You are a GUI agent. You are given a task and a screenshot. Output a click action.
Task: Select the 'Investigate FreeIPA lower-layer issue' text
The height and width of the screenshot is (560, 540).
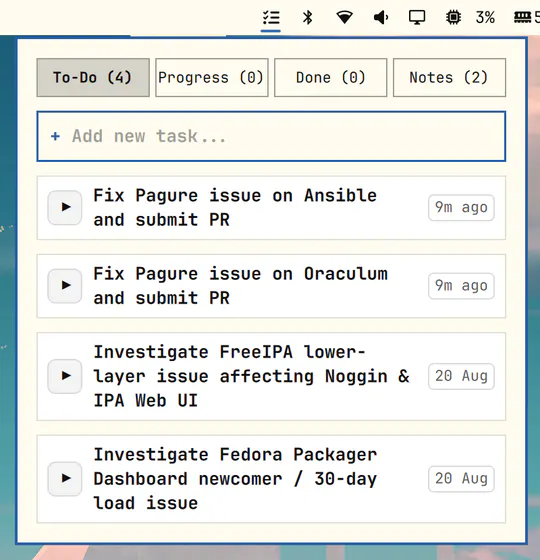tap(251, 376)
